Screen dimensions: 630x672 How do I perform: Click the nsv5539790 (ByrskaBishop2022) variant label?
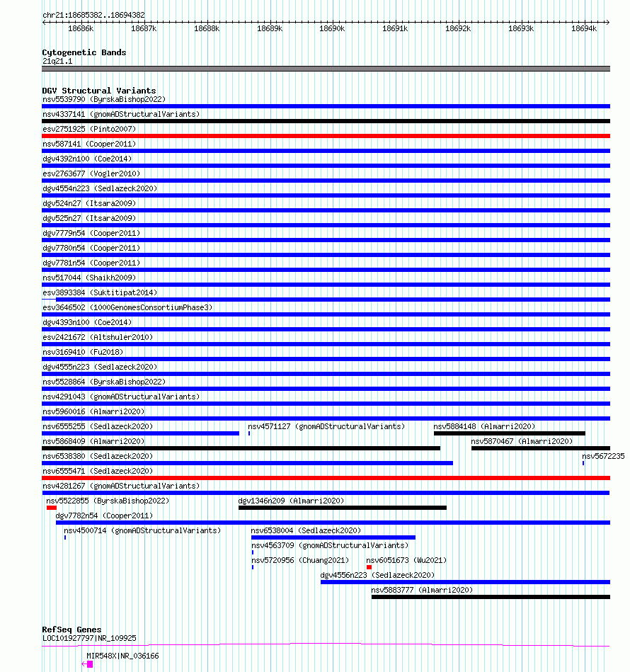(104, 99)
